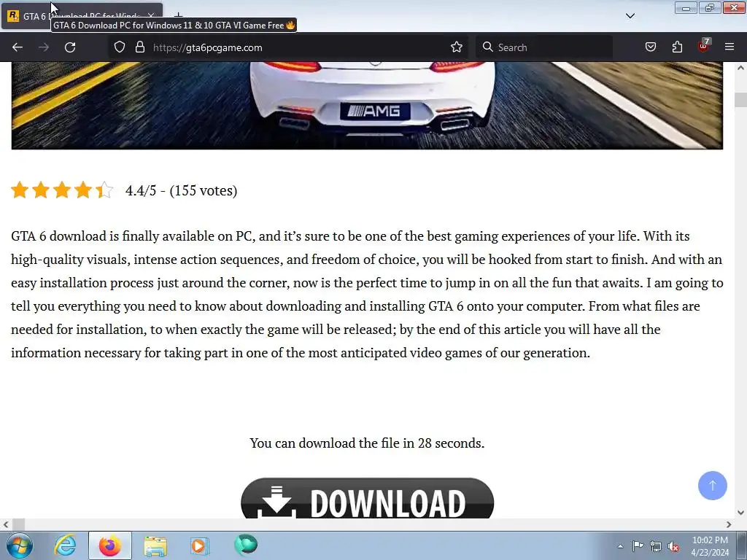
Task: Rate with the fifth star
Action: 104,190
